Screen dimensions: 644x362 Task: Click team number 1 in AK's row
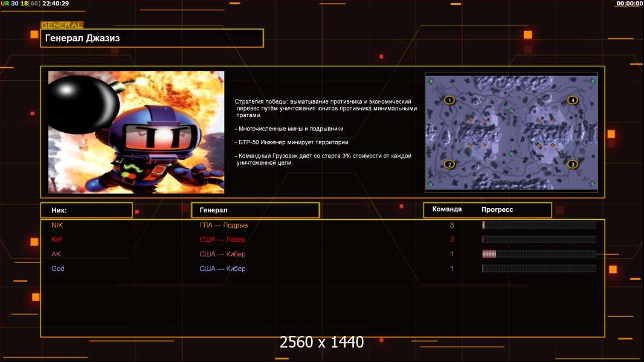click(452, 254)
